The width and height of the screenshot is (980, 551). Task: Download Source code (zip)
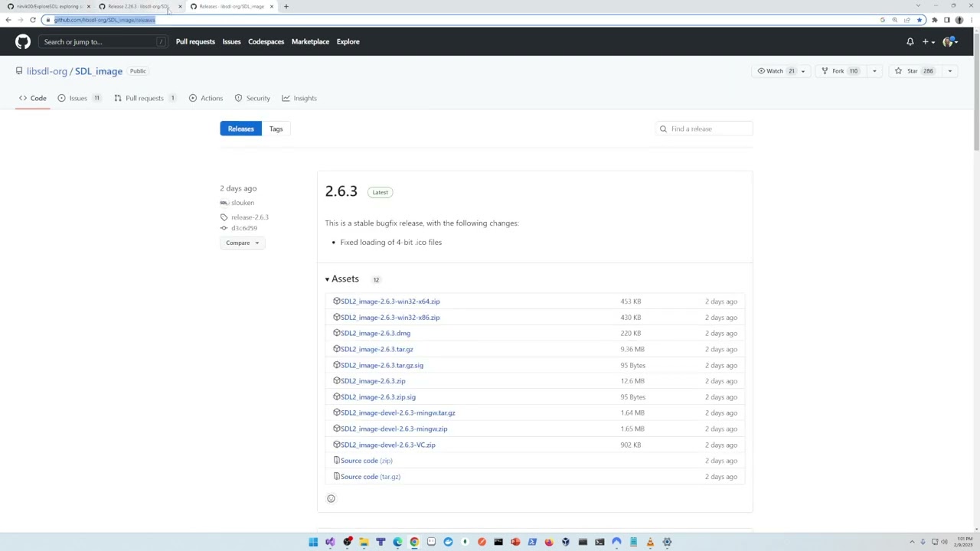[366, 461]
